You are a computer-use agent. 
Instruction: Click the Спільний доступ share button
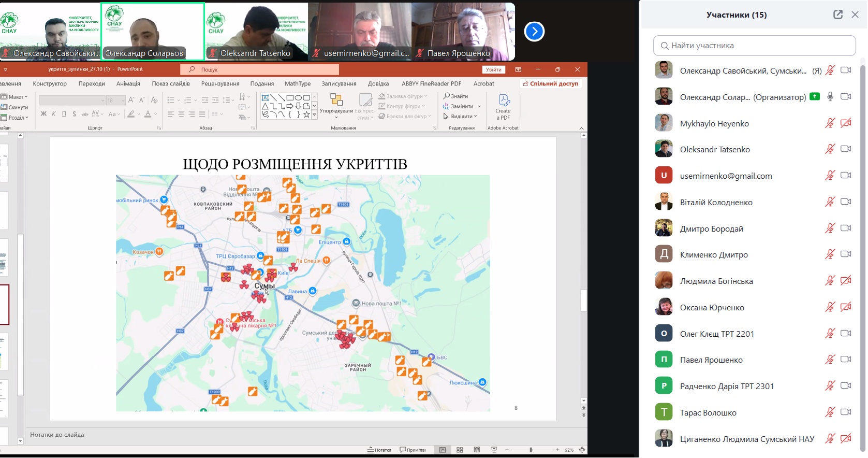point(551,83)
